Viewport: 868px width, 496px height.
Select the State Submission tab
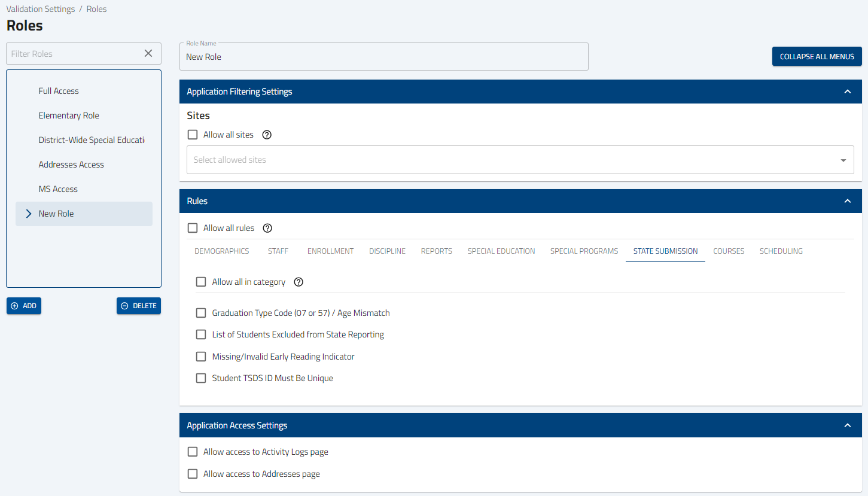pyautogui.click(x=666, y=251)
